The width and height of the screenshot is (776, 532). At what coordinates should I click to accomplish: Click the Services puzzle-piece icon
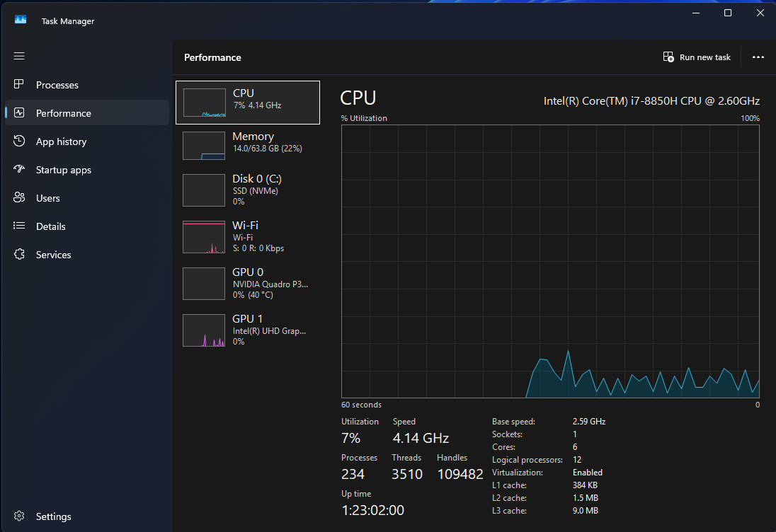[x=19, y=254]
